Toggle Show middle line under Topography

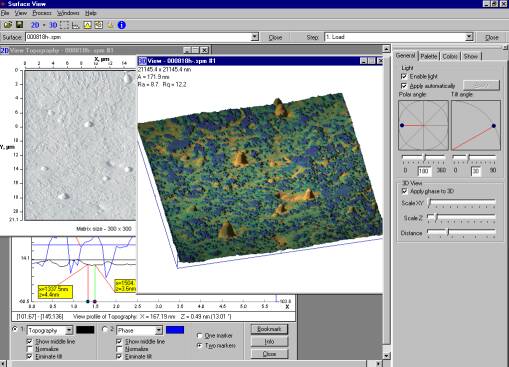coord(29,341)
